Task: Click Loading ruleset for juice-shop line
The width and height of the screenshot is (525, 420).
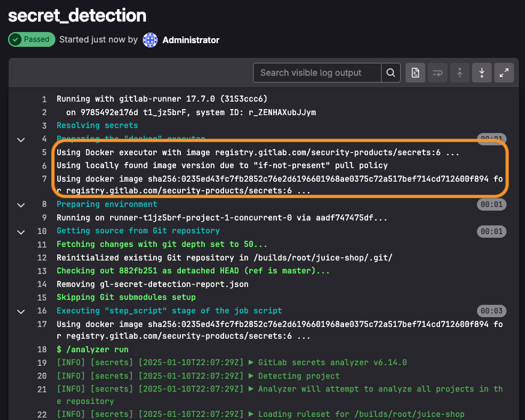Action: point(260,414)
